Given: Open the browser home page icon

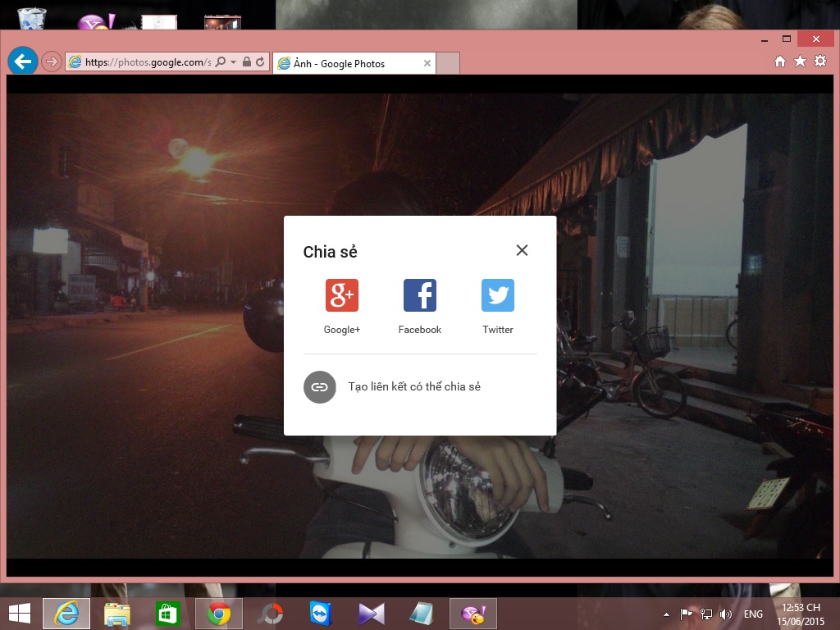Looking at the screenshot, I should click(x=780, y=62).
